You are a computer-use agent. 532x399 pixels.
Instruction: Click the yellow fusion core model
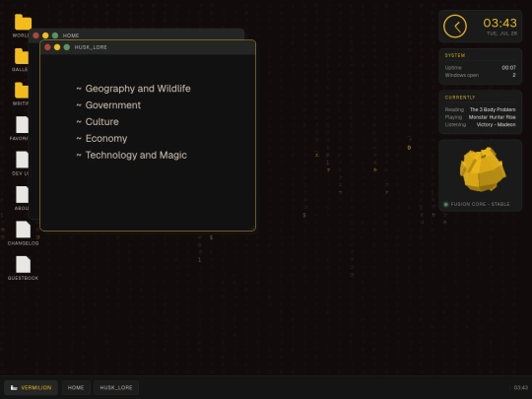point(483,169)
